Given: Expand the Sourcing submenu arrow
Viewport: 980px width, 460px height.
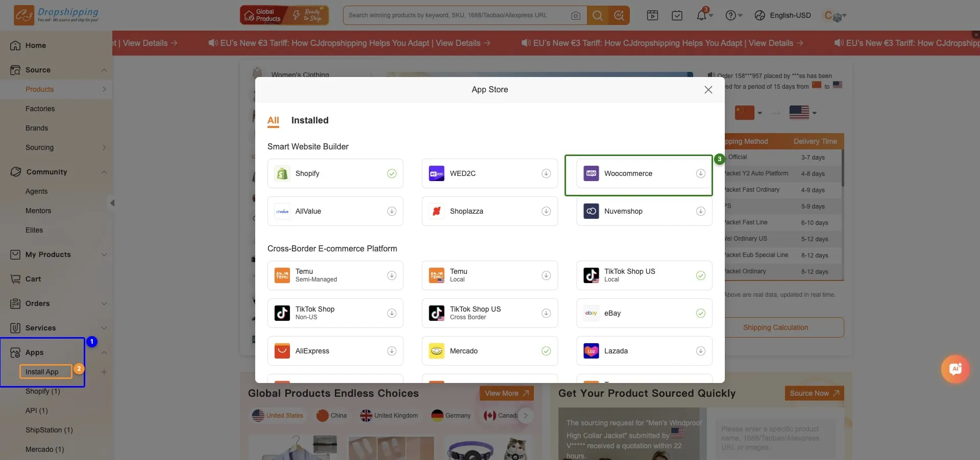Looking at the screenshot, I should (x=104, y=147).
